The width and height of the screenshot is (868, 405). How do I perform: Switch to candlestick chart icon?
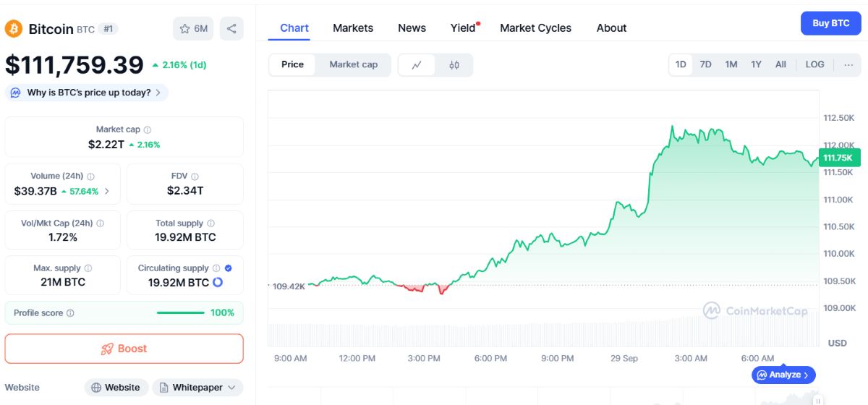click(454, 65)
